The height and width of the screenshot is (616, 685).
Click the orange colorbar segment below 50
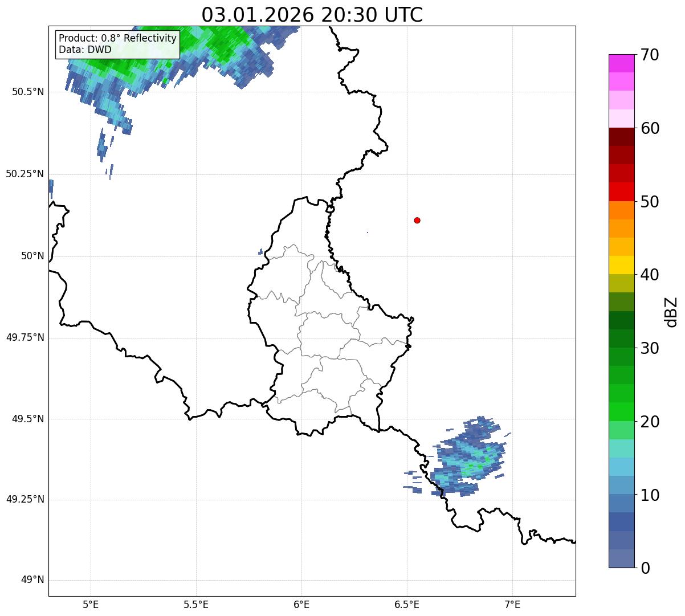[x=622, y=210]
